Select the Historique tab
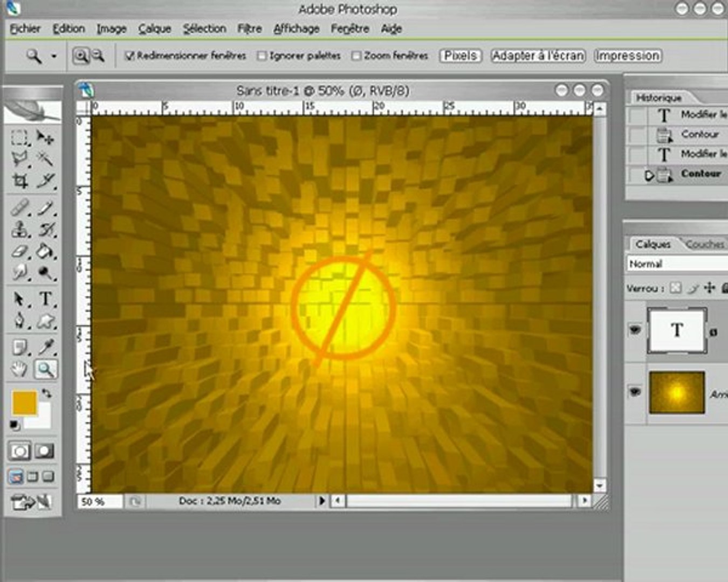This screenshot has width=728, height=582. tap(658, 98)
